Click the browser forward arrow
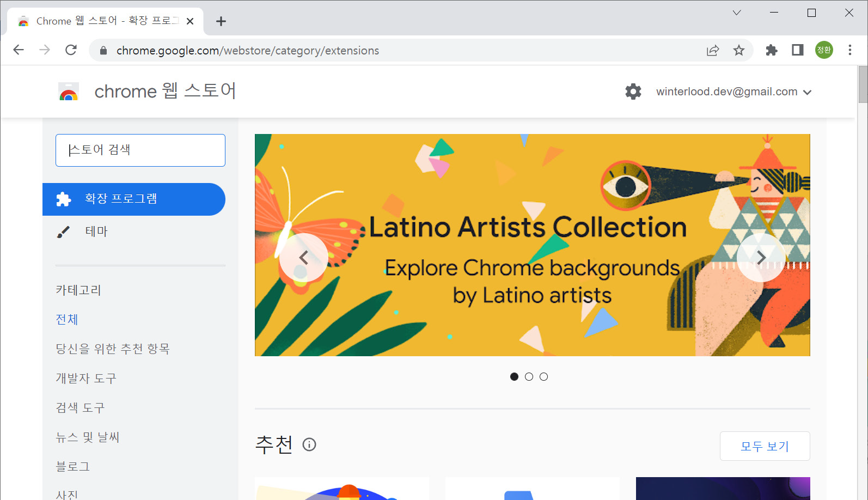 45,50
